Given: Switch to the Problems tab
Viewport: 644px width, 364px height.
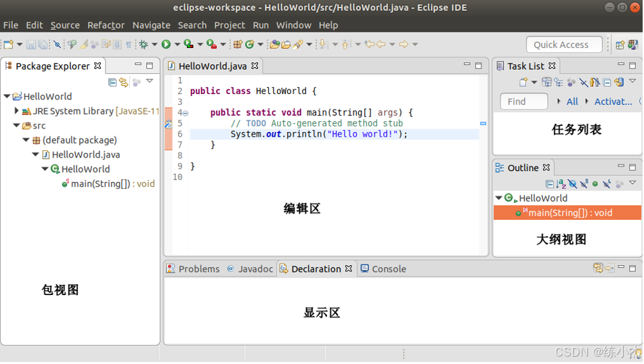Looking at the screenshot, I should tap(193, 269).
